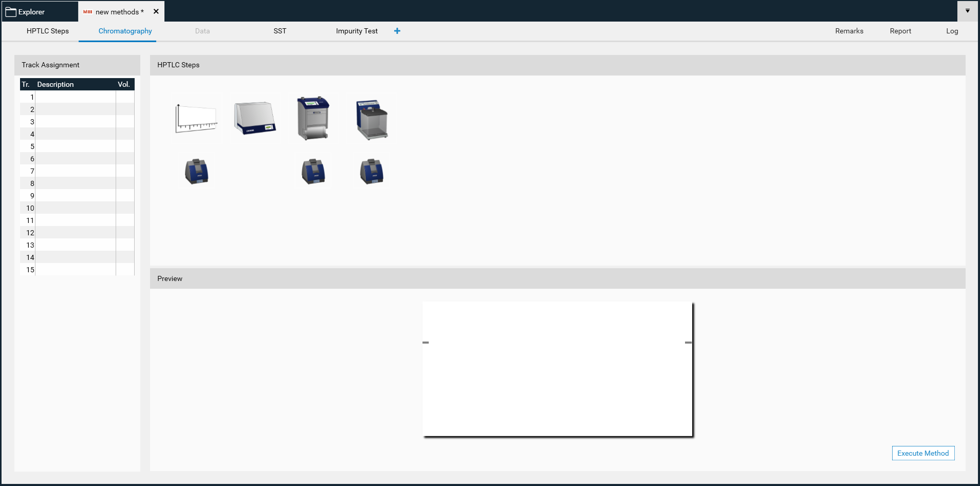Click the plus icon to add a stage
The image size is (980, 486).
pos(397,31)
